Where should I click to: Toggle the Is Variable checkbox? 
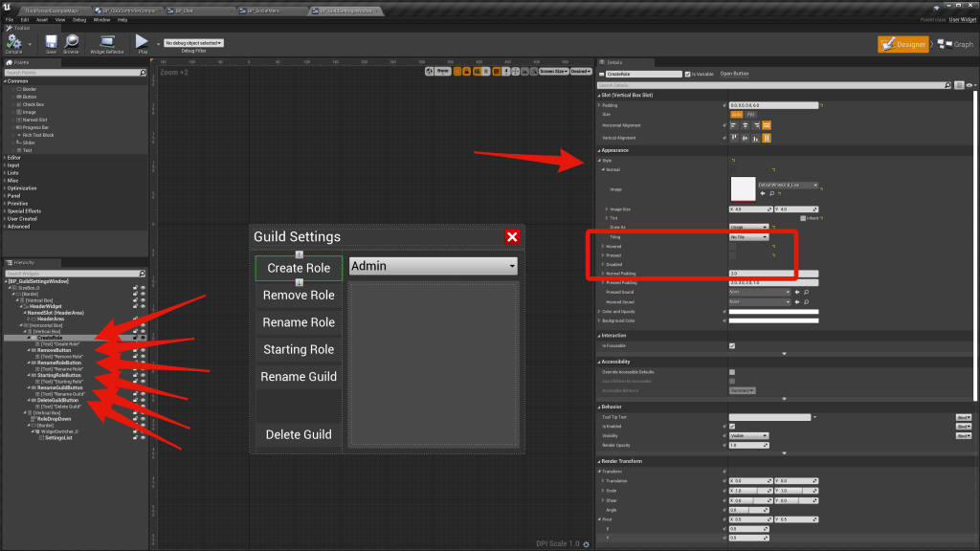click(x=690, y=74)
